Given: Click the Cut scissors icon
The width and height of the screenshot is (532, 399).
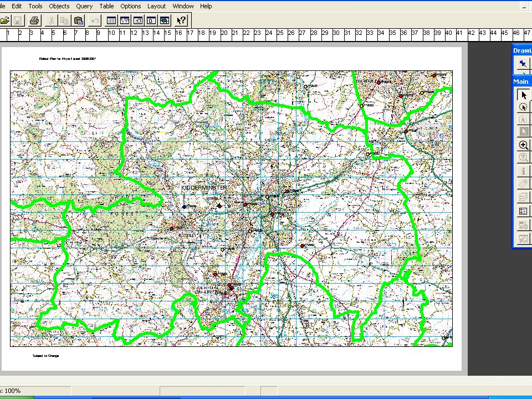Looking at the screenshot, I should (x=52, y=21).
